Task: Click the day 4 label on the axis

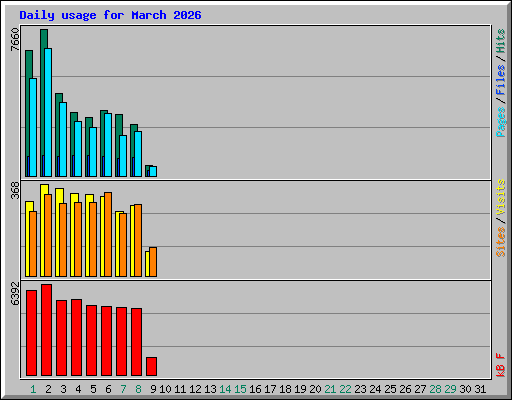Action: [78, 389]
